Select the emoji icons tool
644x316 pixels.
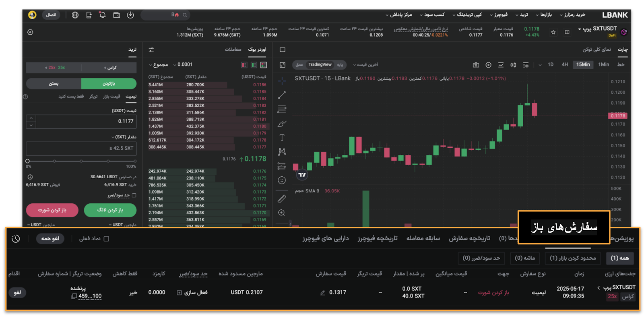(x=282, y=180)
